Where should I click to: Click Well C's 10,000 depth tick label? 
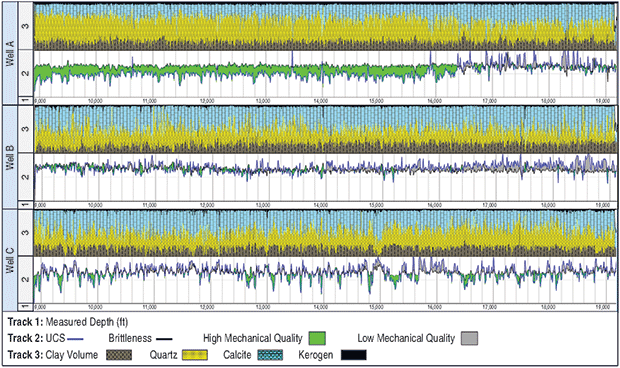tap(95, 307)
